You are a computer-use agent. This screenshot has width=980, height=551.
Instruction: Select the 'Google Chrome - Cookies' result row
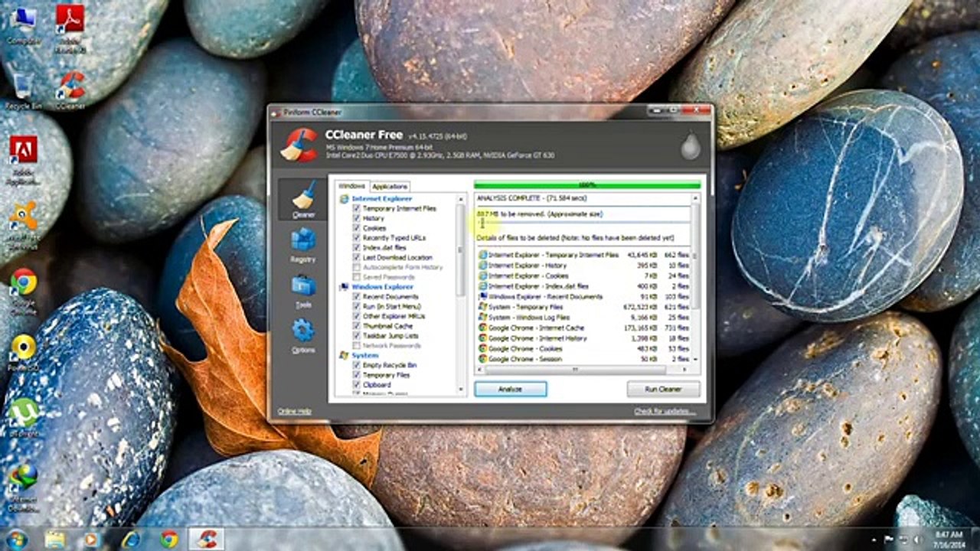click(583, 348)
